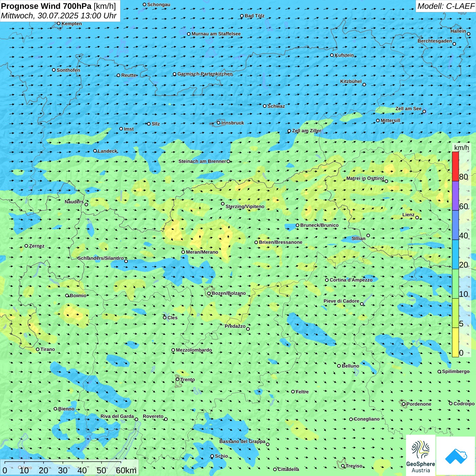Screen dimensions: 476x476
Task: Click the Nauders label
Action: (x=74, y=202)
